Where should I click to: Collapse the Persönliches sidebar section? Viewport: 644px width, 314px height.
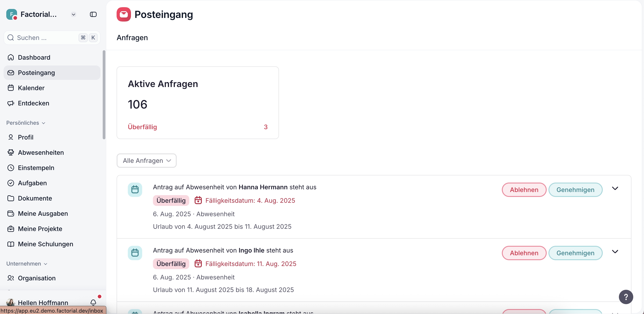26,123
